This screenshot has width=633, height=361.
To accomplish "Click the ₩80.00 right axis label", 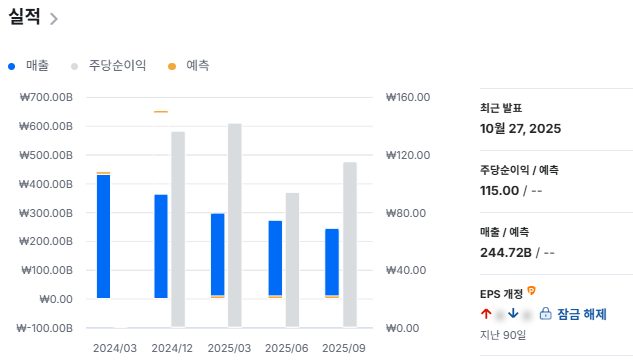I will pyautogui.click(x=406, y=213).
